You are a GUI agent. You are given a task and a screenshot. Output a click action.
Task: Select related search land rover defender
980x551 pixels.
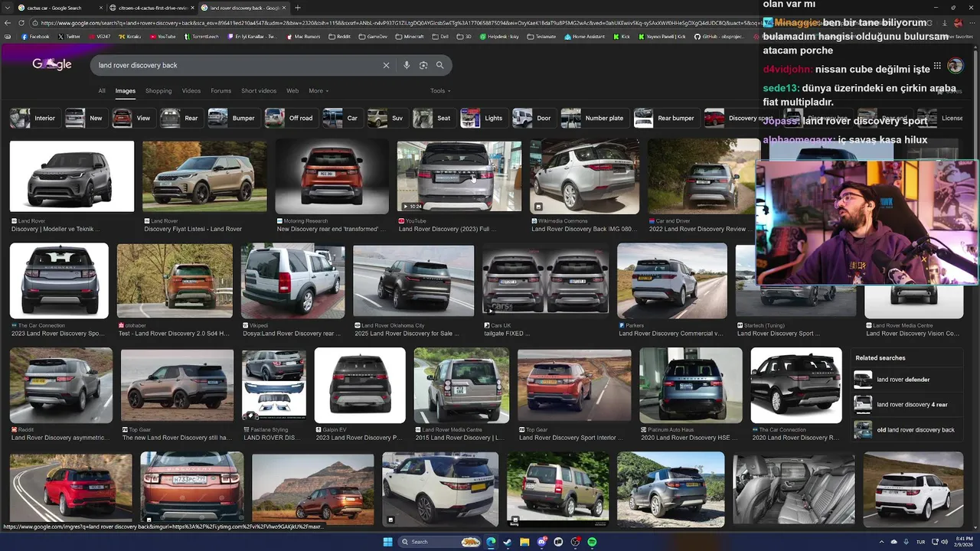[909, 380]
